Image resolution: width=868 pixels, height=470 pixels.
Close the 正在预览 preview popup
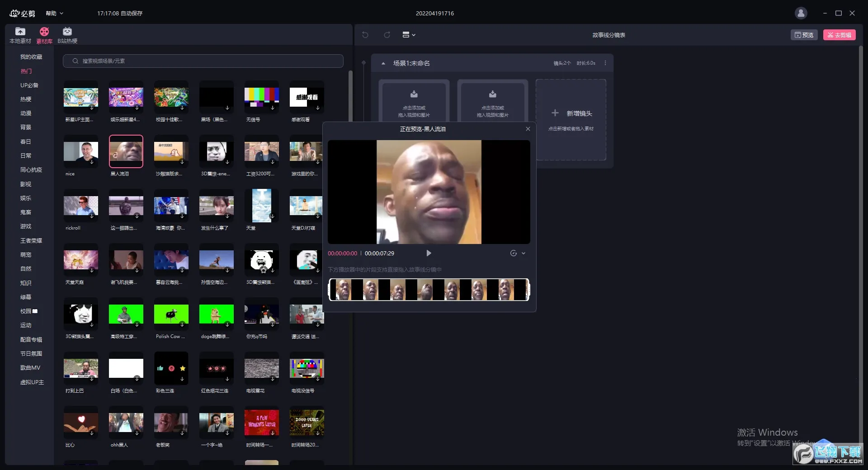(528, 129)
